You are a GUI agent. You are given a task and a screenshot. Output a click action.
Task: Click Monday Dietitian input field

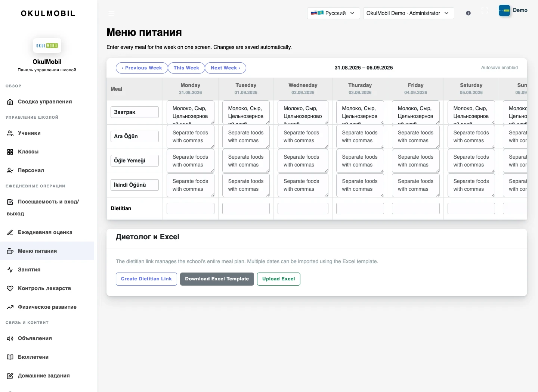click(191, 209)
